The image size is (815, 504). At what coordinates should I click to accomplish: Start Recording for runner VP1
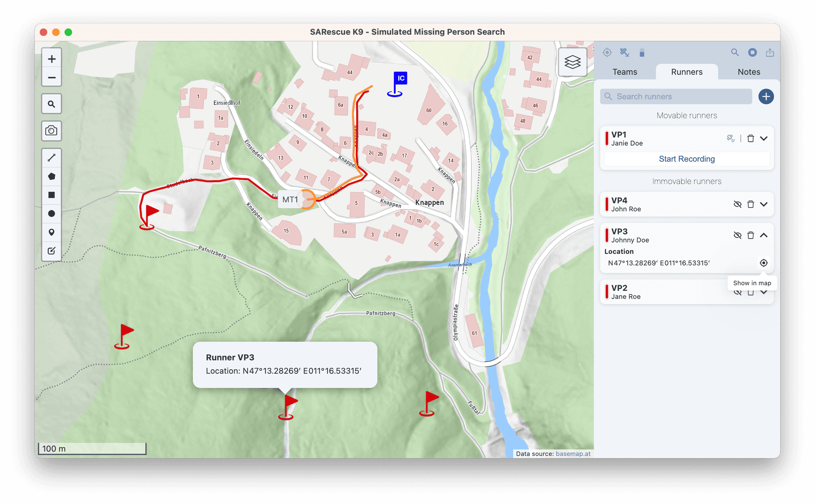(x=686, y=159)
